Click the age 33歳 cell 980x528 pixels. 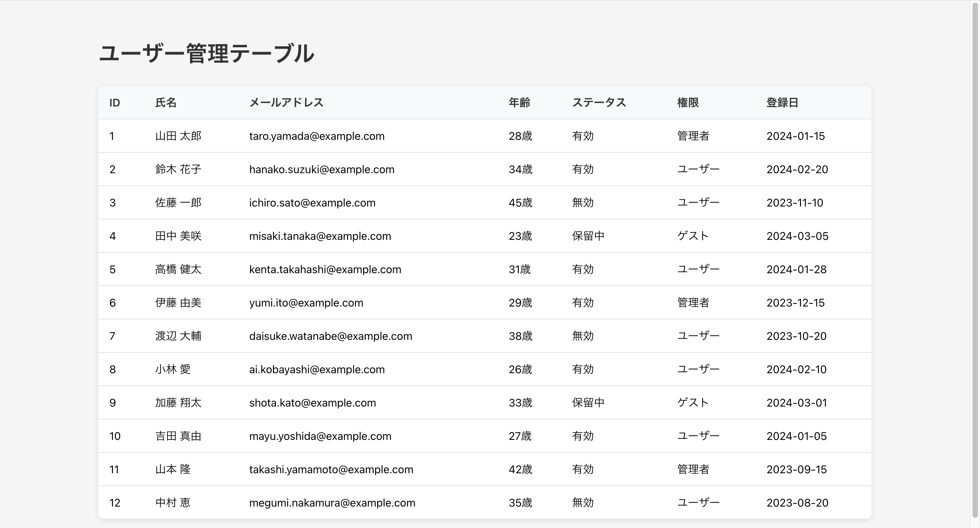click(520, 403)
